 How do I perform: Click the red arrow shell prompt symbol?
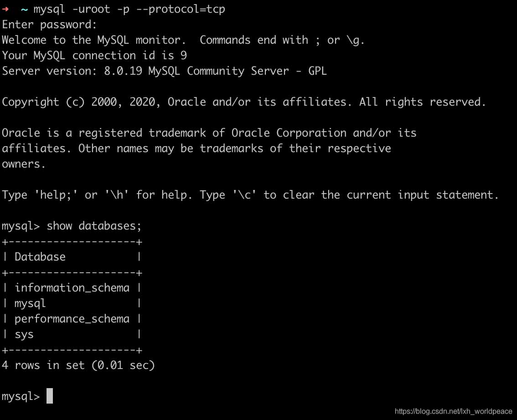pos(5,9)
